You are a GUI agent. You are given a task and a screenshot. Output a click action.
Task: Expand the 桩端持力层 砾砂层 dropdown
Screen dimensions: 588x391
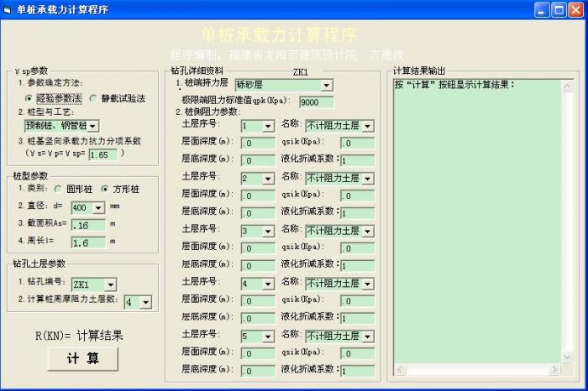point(327,86)
